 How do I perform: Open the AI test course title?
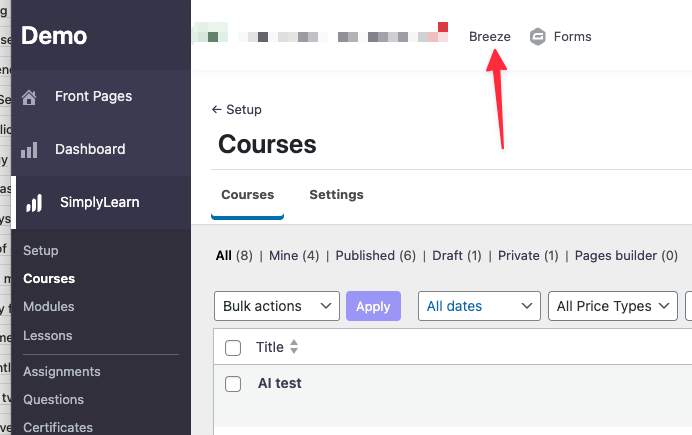pyautogui.click(x=280, y=383)
